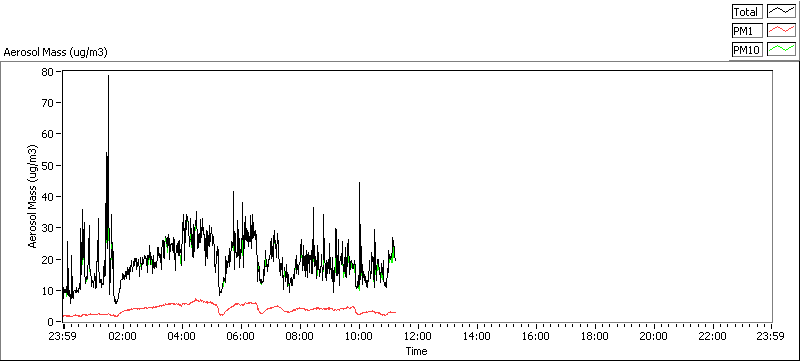Open the Total black line style swatch
The height and width of the screenshot is (361, 800).
click(x=782, y=12)
